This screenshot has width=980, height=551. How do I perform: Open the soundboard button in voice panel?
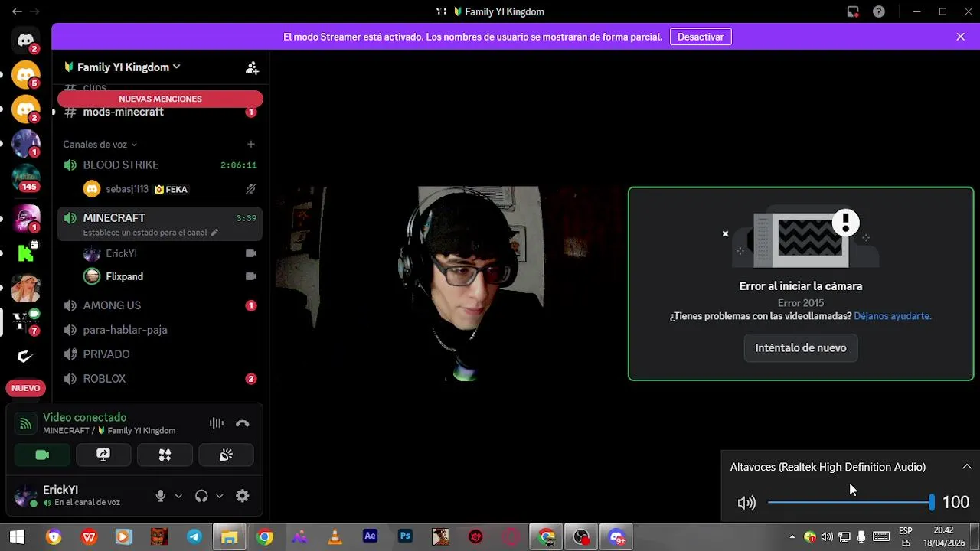pos(226,455)
